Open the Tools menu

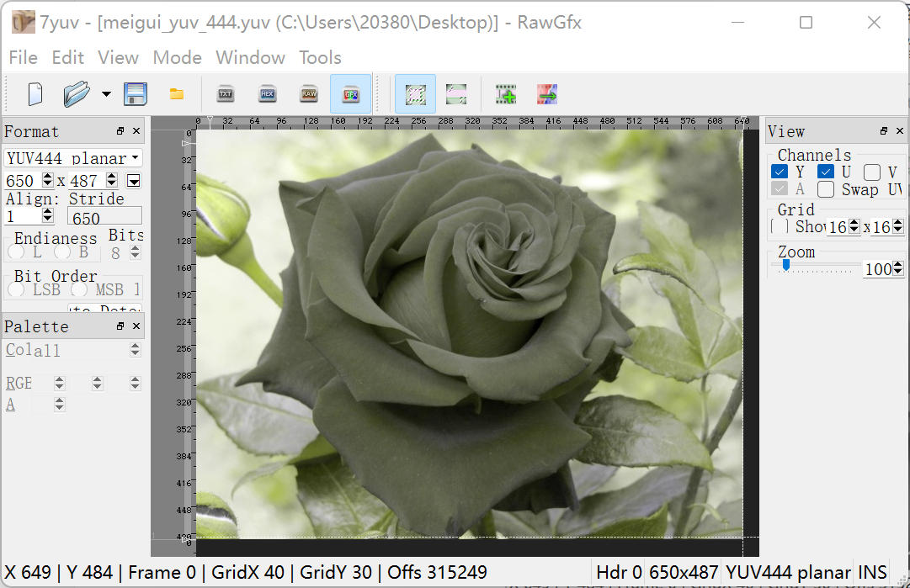pyautogui.click(x=320, y=57)
